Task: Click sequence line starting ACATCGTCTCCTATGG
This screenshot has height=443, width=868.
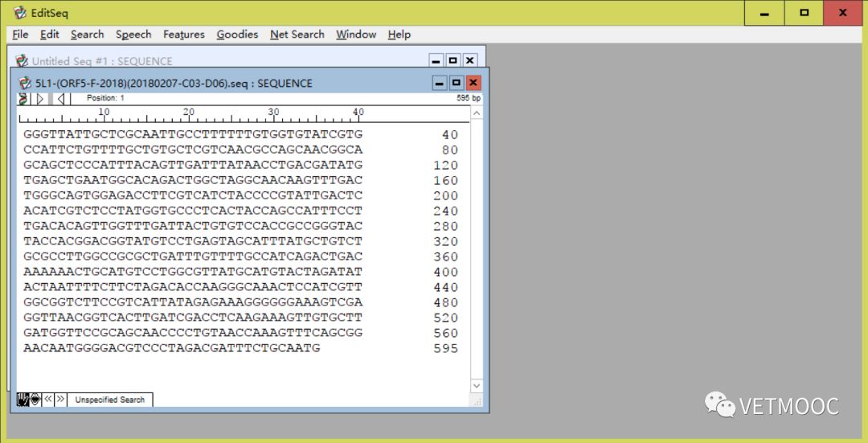Action: (x=193, y=211)
